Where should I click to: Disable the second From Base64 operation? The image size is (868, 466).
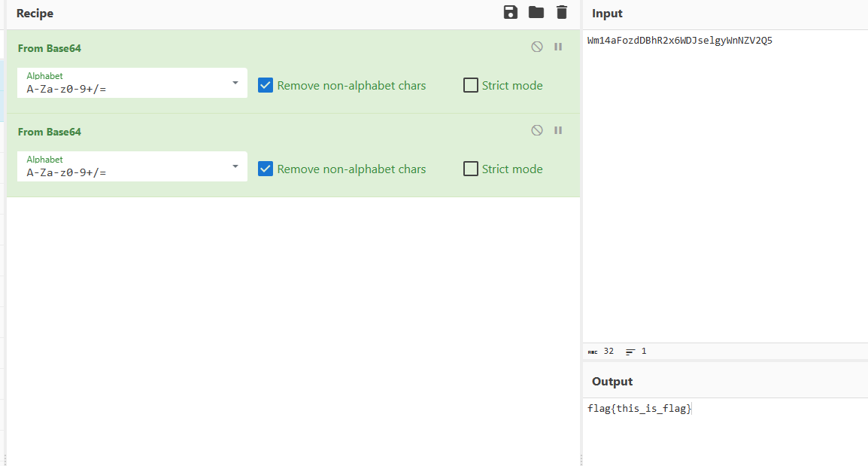pyautogui.click(x=537, y=130)
